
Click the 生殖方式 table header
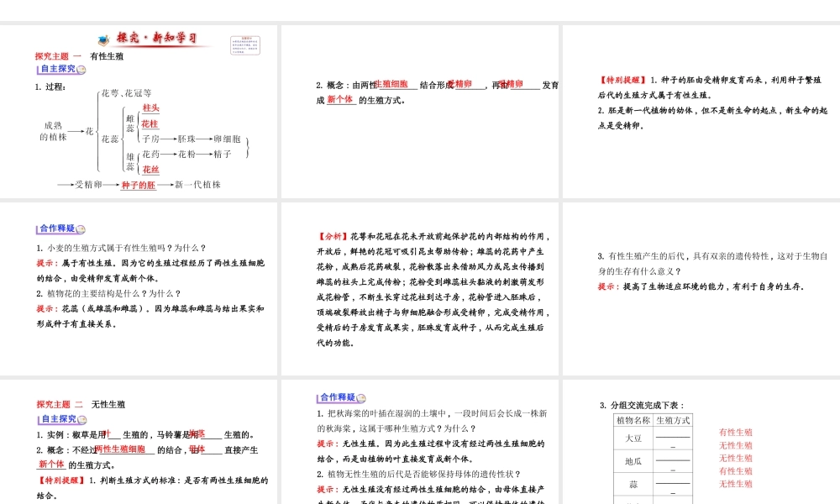click(x=673, y=421)
